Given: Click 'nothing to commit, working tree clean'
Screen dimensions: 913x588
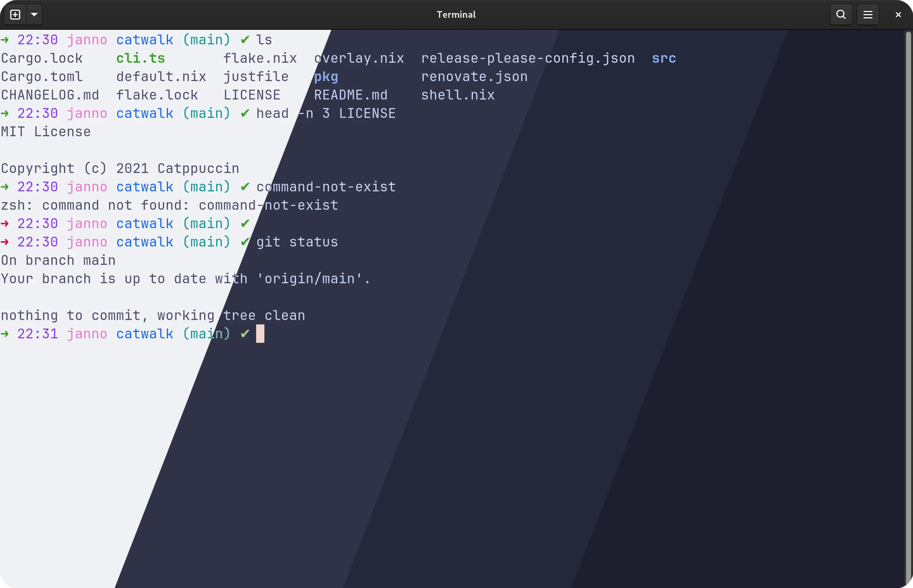Looking at the screenshot, I should pos(153,315).
